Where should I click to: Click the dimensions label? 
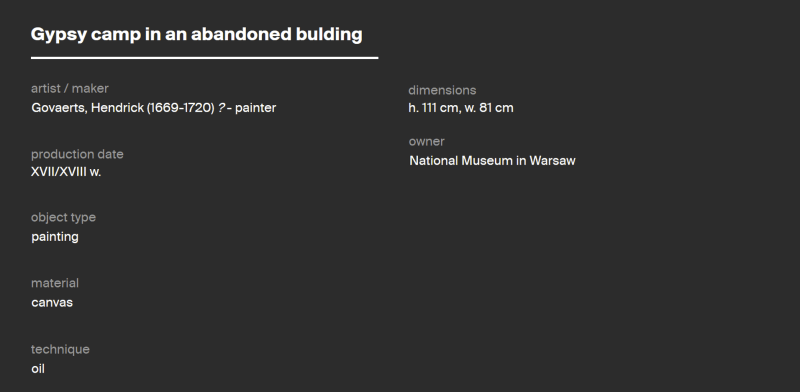click(x=442, y=90)
